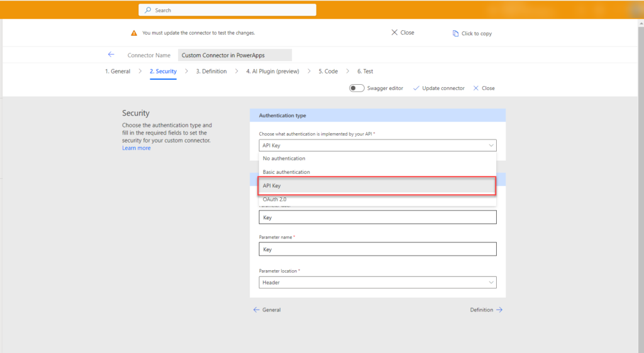This screenshot has width=644, height=353.
Task: Click the back arrow beside Connector Name
Action: 111,55
